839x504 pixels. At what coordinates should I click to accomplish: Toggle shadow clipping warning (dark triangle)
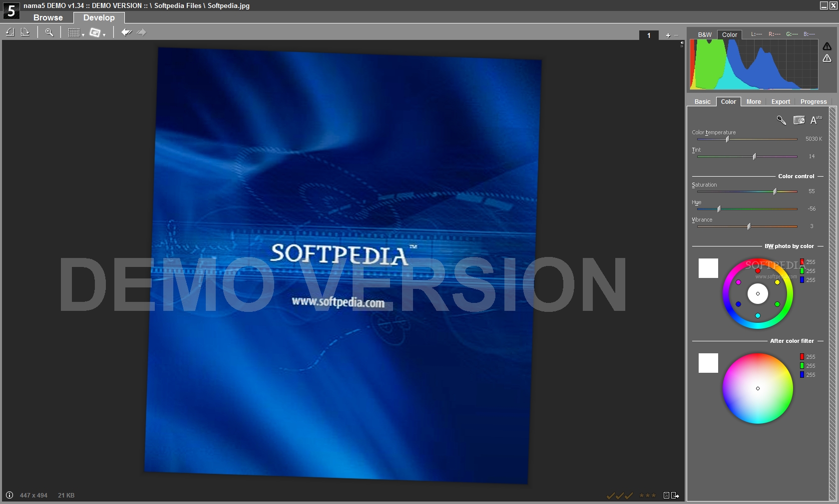point(827,46)
